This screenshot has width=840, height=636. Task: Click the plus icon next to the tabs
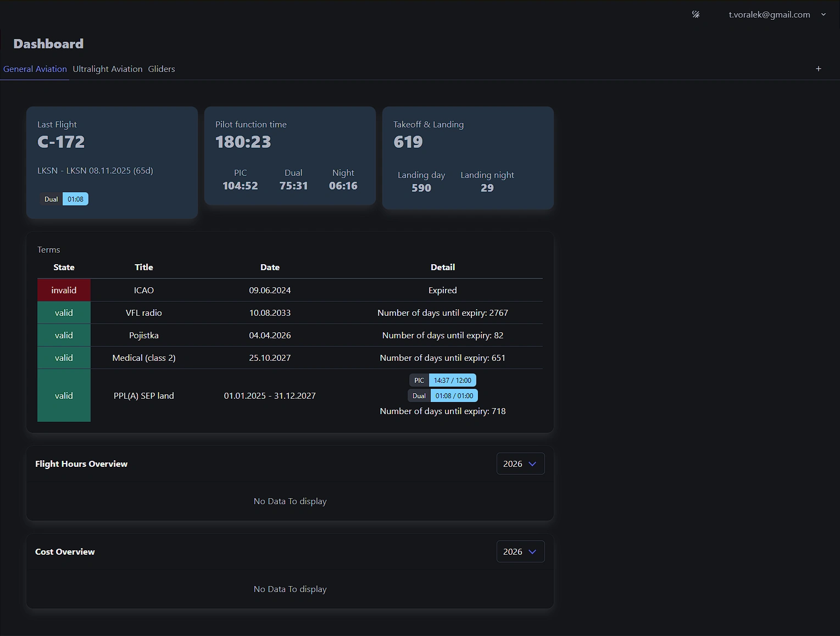pyautogui.click(x=818, y=69)
